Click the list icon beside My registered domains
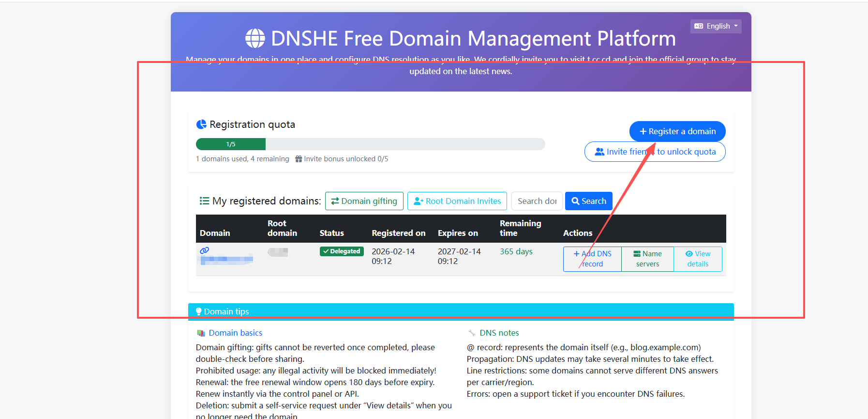 [204, 201]
